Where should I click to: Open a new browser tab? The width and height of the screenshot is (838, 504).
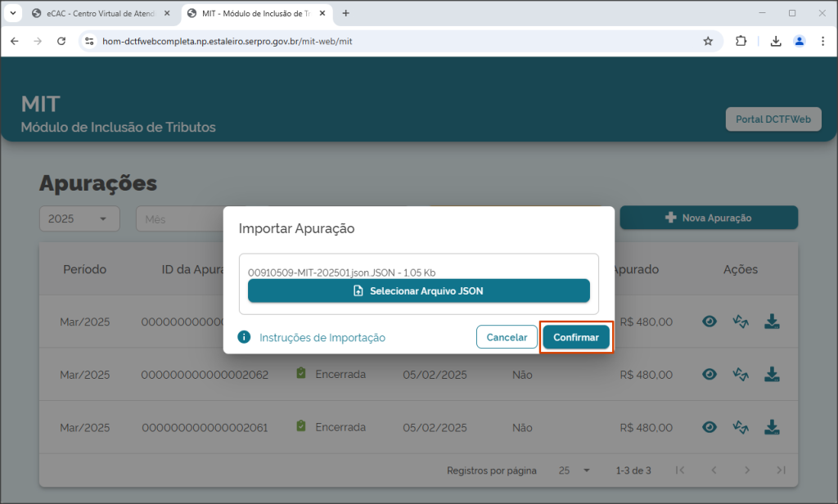(346, 13)
